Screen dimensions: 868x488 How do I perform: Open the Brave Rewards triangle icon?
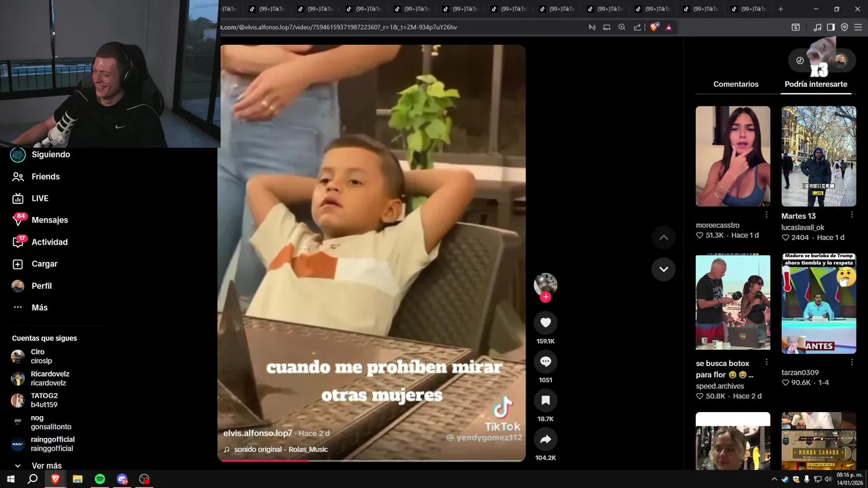tap(669, 27)
